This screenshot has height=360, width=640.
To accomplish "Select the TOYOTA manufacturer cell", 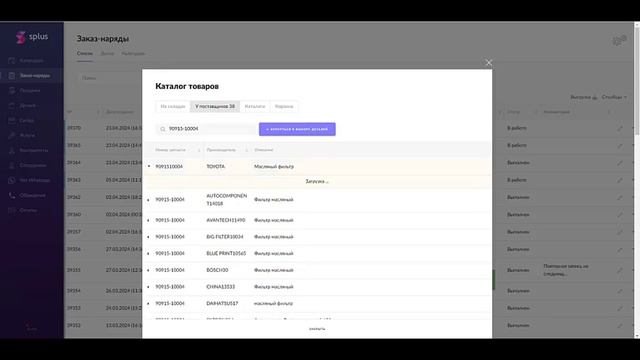I will (216, 167).
